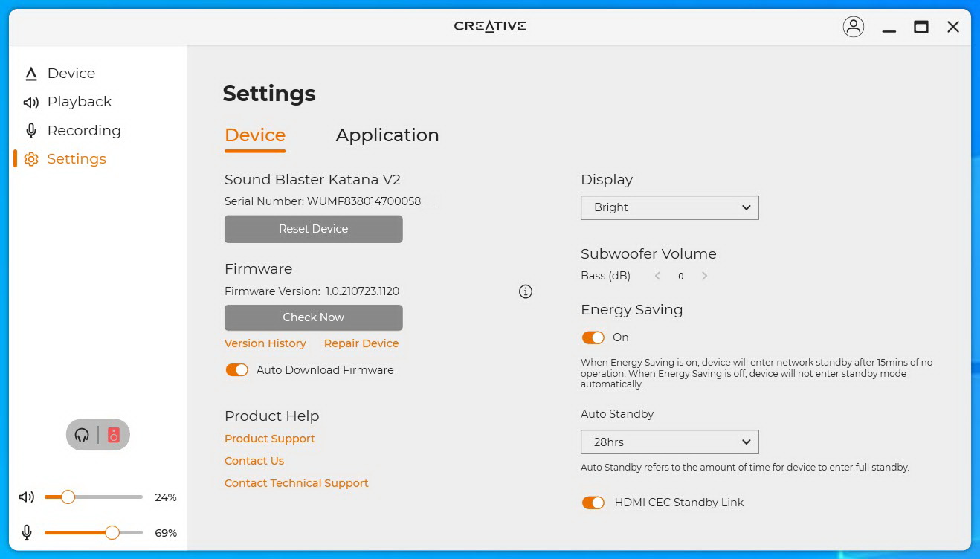Click the firmware info icon
The image size is (980, 559).
pyautogui.click(x=526, y=291)
